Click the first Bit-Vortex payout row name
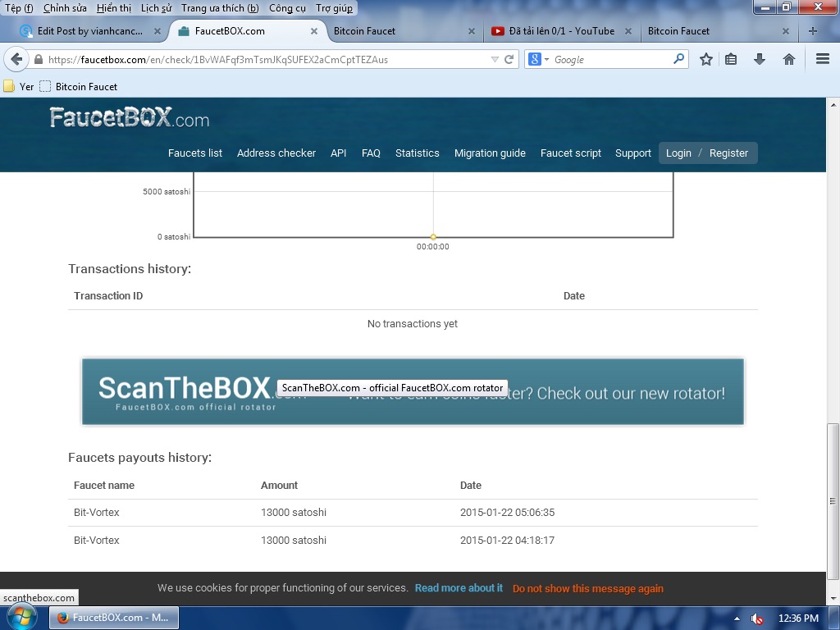This screenshot has width=840, height=630. pos(97,512)
